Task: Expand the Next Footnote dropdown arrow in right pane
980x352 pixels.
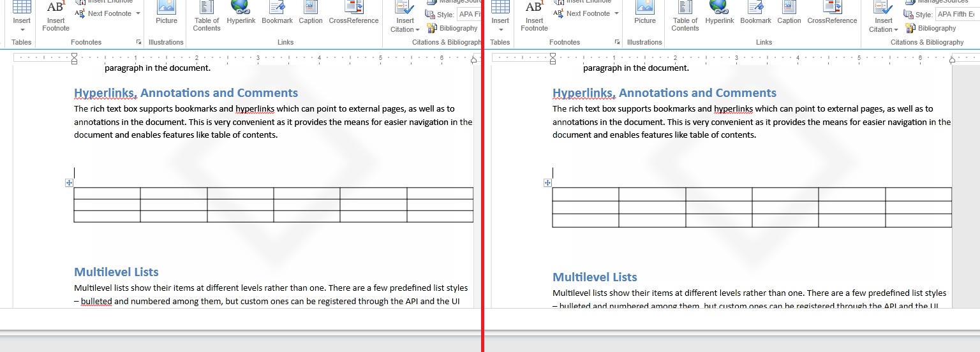Action: pyautogui.click(x=617, y=13)
